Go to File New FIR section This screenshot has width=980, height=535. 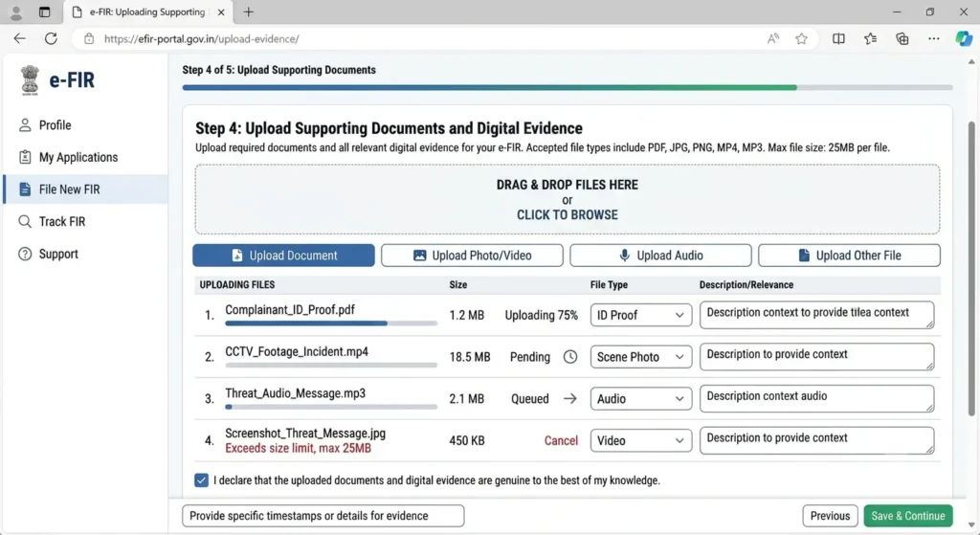coord(85,189)
